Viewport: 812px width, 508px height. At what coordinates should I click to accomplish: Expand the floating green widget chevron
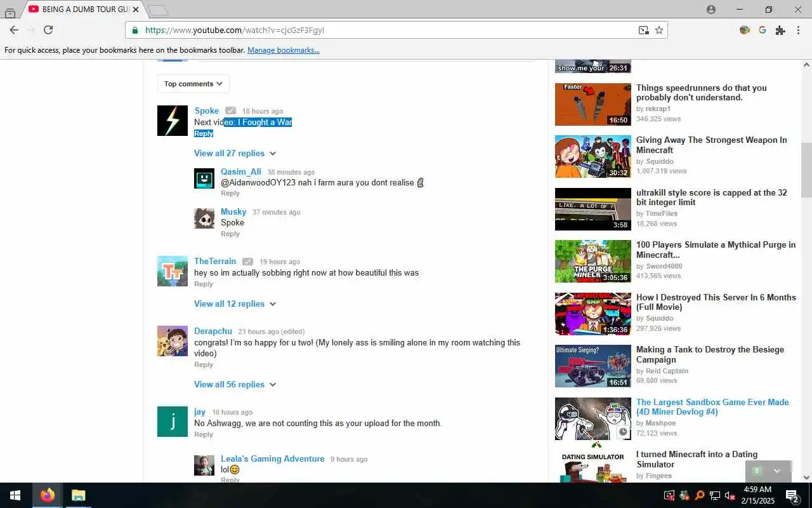(777, 471)
